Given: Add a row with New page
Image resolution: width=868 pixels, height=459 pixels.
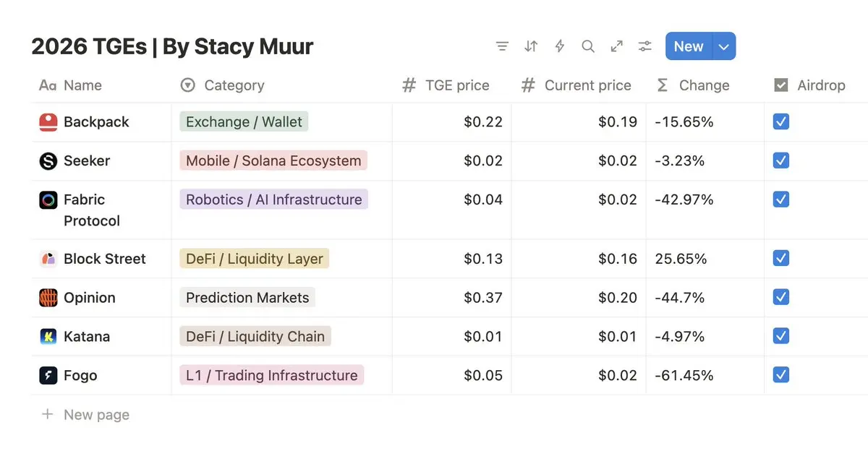Looking at the screenshot, I should tap(95, 415).
